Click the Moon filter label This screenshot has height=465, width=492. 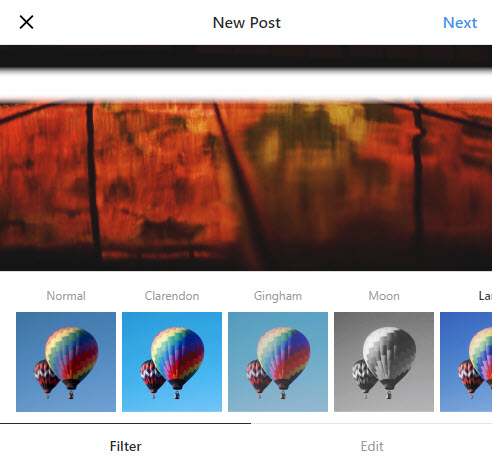(384, 296)
